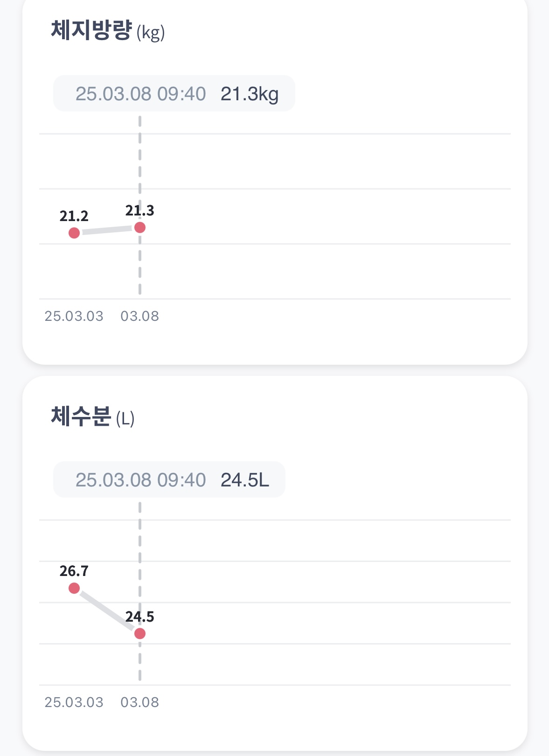Tap the 24.5L tooltip in 체수분 chart

tap(169, 480)
